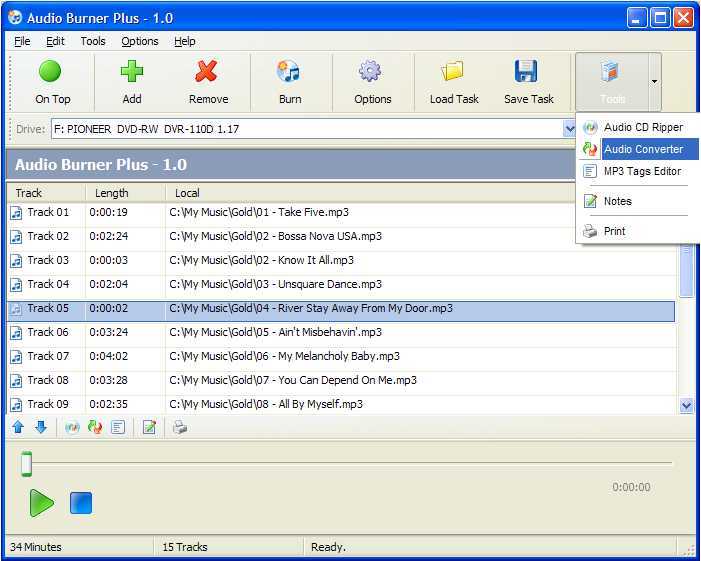Choose Audio CD Ripper from the dropdown
Screen dimensions: 701x561
(x=639, y=127)
